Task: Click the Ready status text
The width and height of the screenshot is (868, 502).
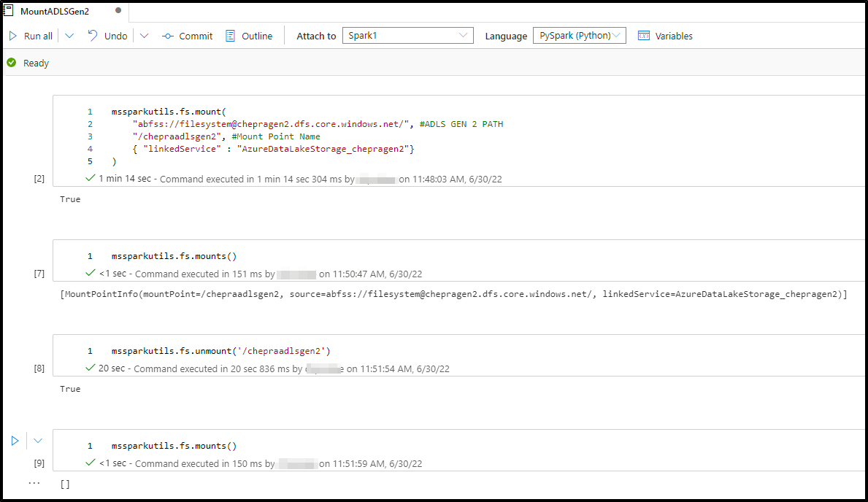Action: (x=36, y=63)
